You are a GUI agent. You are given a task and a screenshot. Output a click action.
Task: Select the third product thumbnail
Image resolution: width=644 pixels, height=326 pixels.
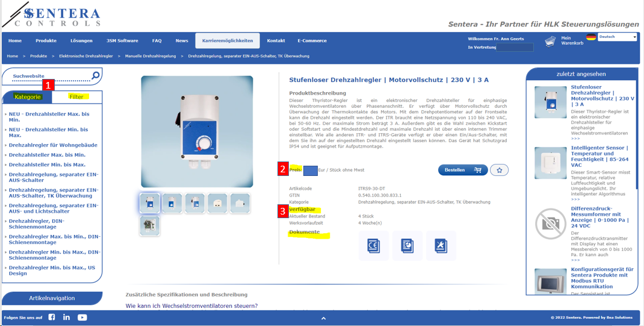(x=194, y=203)
